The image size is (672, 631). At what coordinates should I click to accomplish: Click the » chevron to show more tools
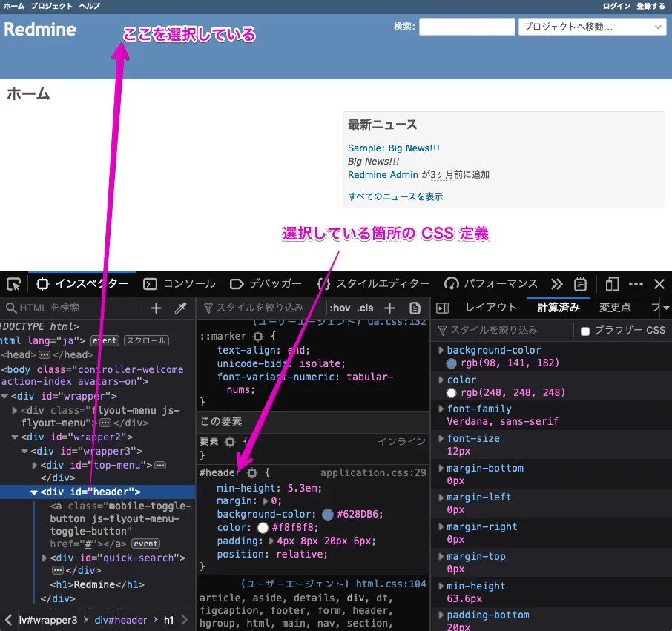tap(559, 283)
